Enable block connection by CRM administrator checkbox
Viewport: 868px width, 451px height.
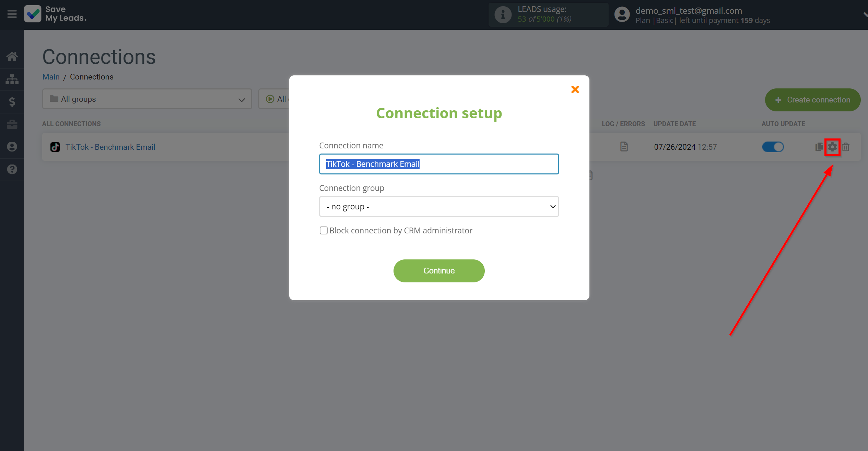[323, 230]
